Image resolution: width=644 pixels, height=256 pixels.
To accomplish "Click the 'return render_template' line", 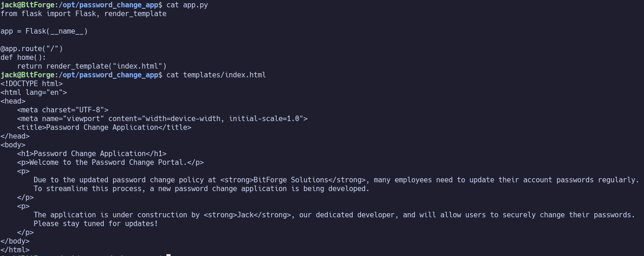I will pyautogui.click(x=92, y=66).
